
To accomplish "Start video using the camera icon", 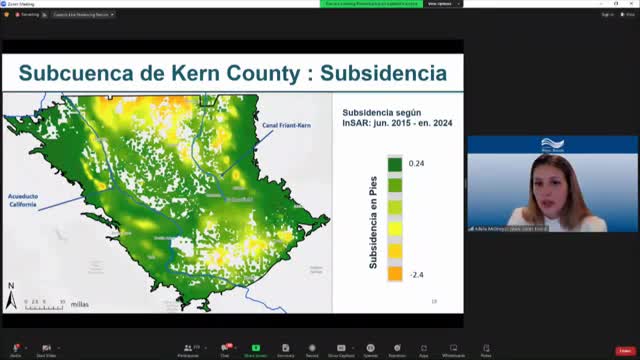I will click(46, 350).
